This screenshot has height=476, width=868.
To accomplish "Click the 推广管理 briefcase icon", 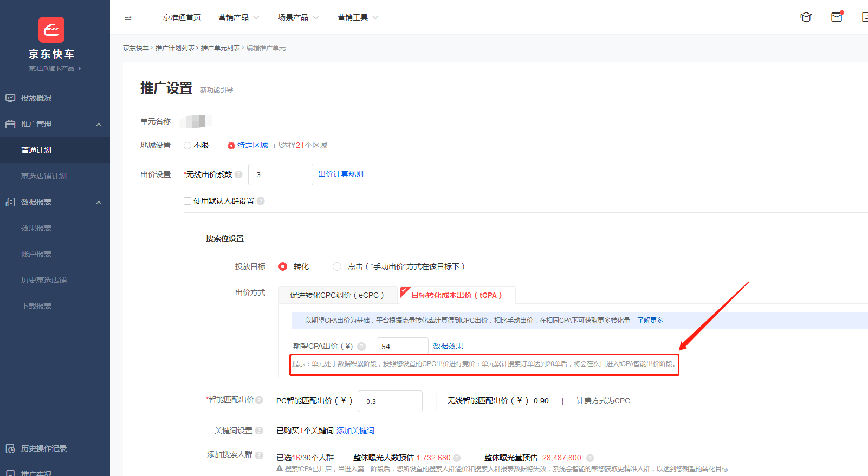I will [10, 124].
